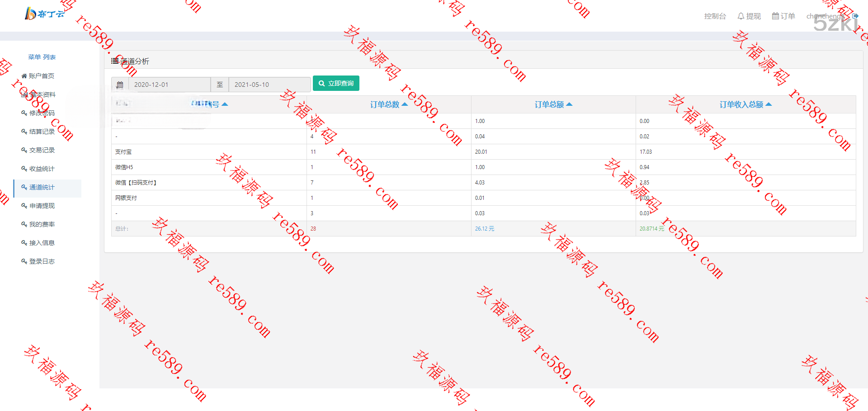Click the list icon beside 通道分析 heading
This screenshot has height=411, width=868.
click(x=115, y=61)
